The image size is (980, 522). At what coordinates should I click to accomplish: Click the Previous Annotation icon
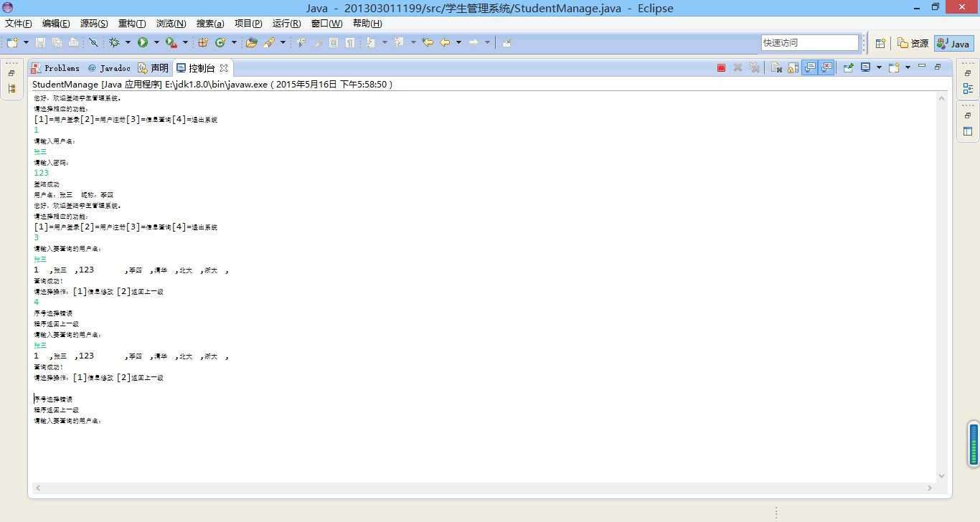(x=398, y=43)
